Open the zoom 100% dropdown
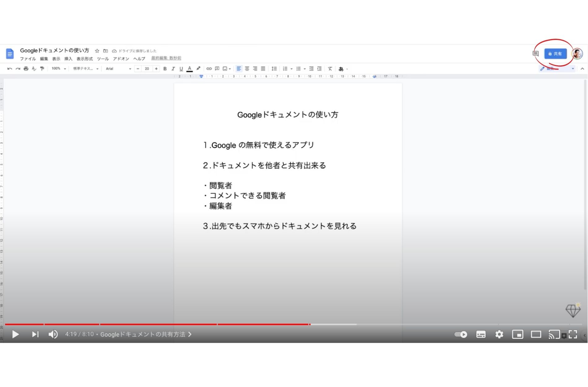588x387 pixels. click(59, 69)
